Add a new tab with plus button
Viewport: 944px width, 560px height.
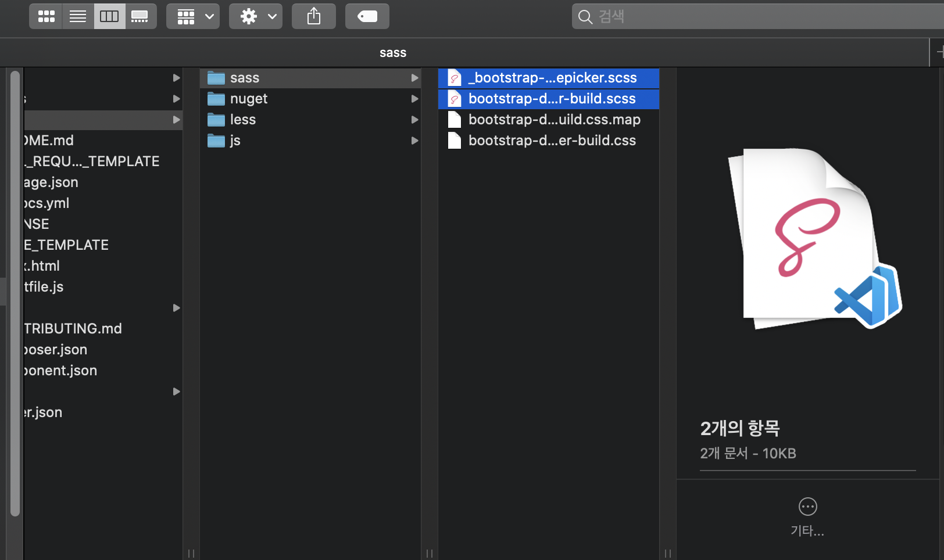click(x=939, y=53)
